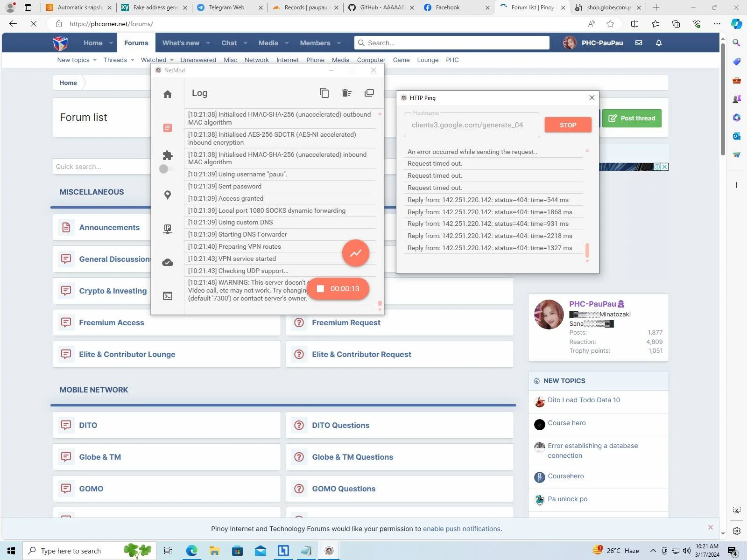Open NetMod cloud check icon
Screen dimensions: 747x560
[168, 263]
